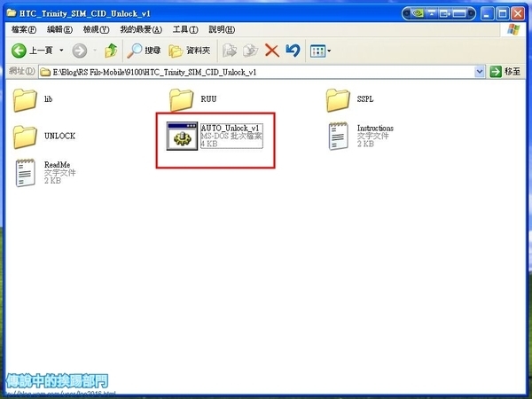This screenshot has height=399, width=532.
Task: Open the 檢視(V) menu
Action: (x=96, y=30)
